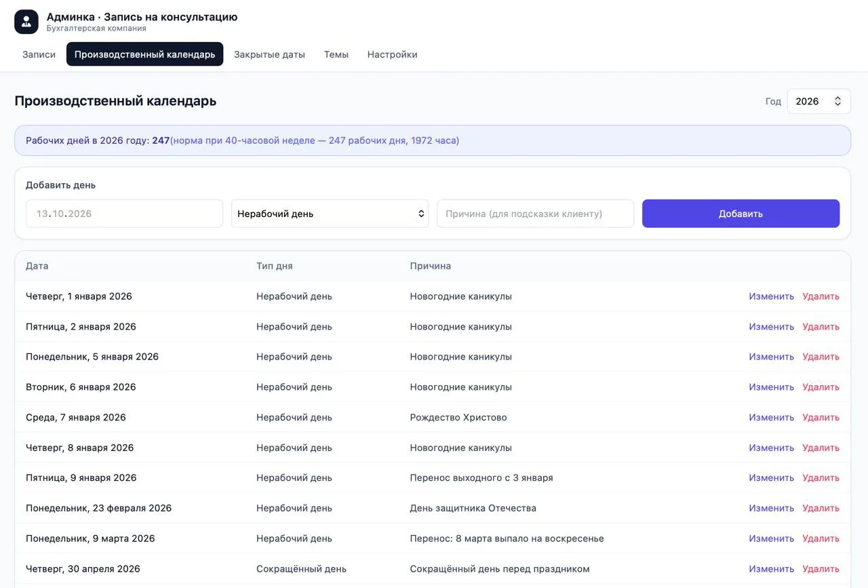The width and height of the screenshot is (868, 588).
Task: Select the text Перенос выходного с 3 января
Action: (x=481, y=478)
